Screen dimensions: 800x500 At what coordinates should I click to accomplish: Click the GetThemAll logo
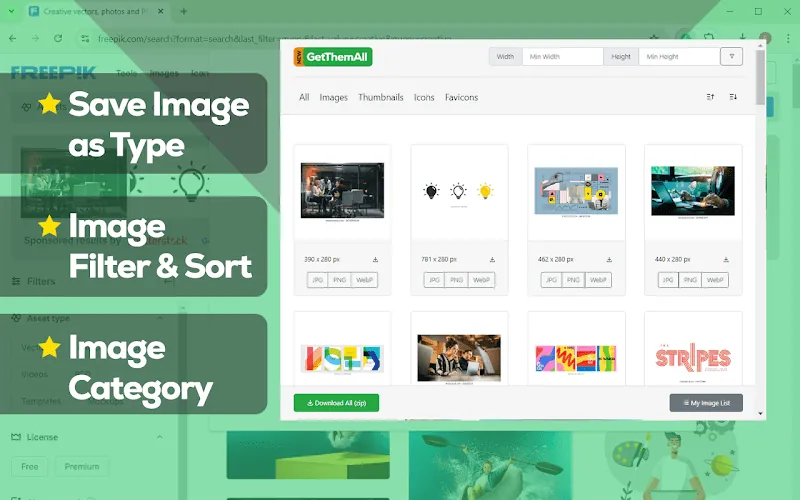coord(333,57)
